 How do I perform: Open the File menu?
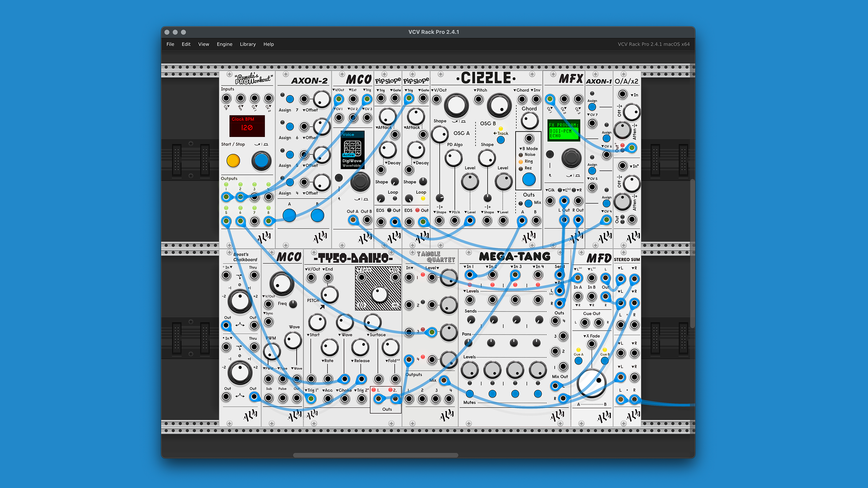170,44
